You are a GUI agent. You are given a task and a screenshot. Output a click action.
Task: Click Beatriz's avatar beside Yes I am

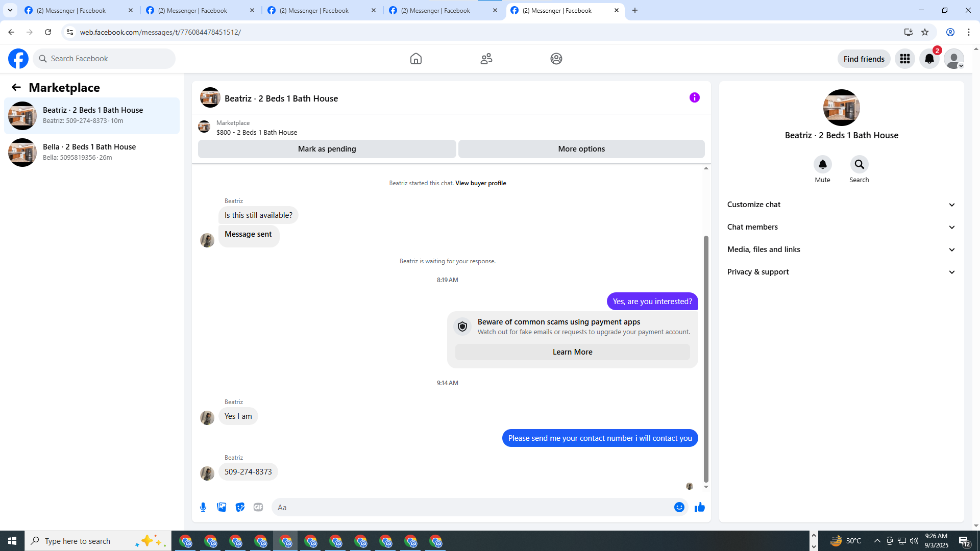(207, 418)
